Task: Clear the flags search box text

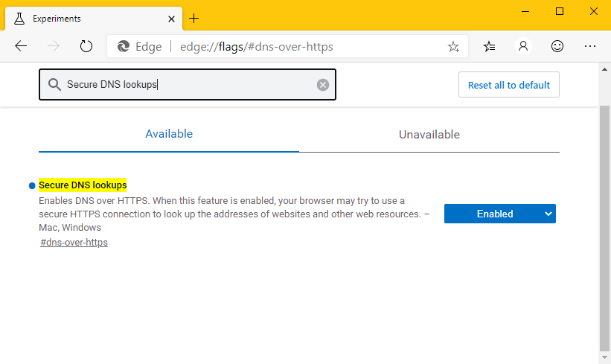Action: point(323,85)
